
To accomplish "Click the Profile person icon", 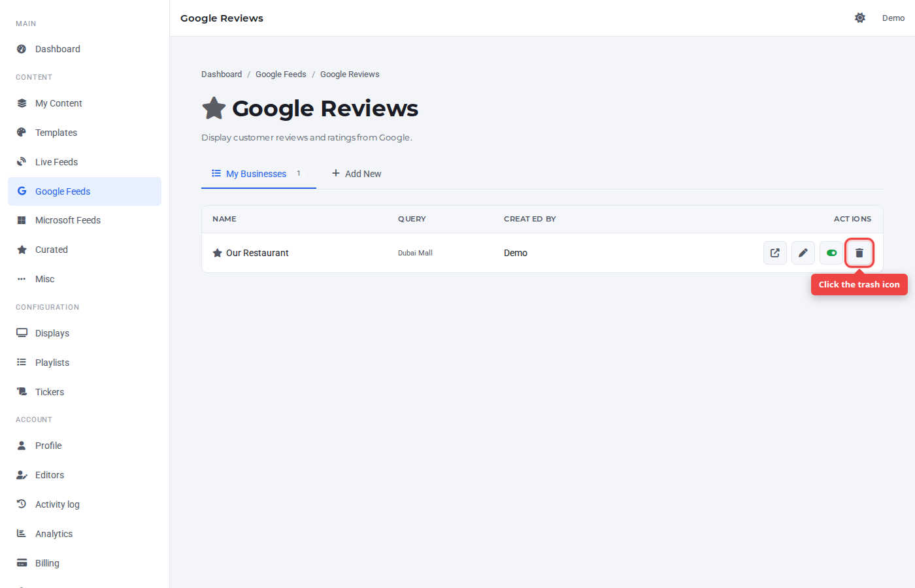I will click(22, 446).
